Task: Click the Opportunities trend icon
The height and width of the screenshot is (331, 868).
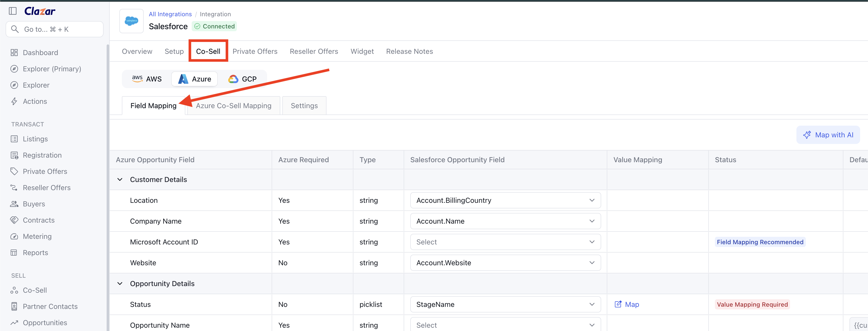Action: click(x=14, y=323)
